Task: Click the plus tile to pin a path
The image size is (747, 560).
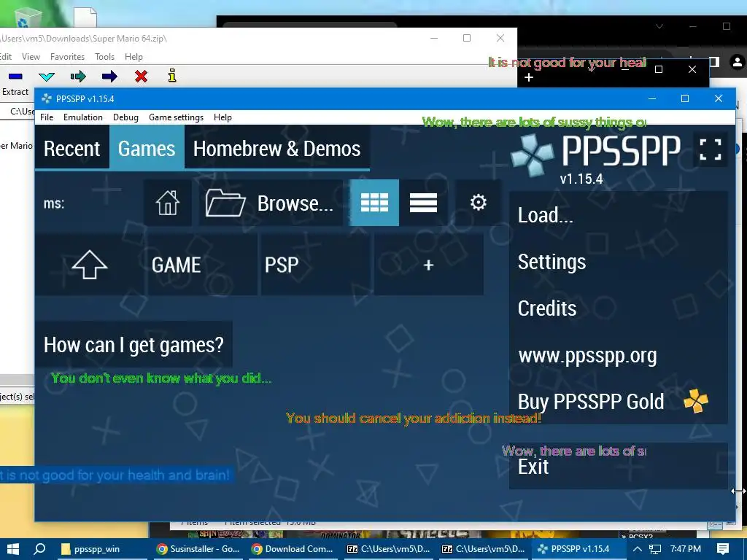Action: [429, 265]
